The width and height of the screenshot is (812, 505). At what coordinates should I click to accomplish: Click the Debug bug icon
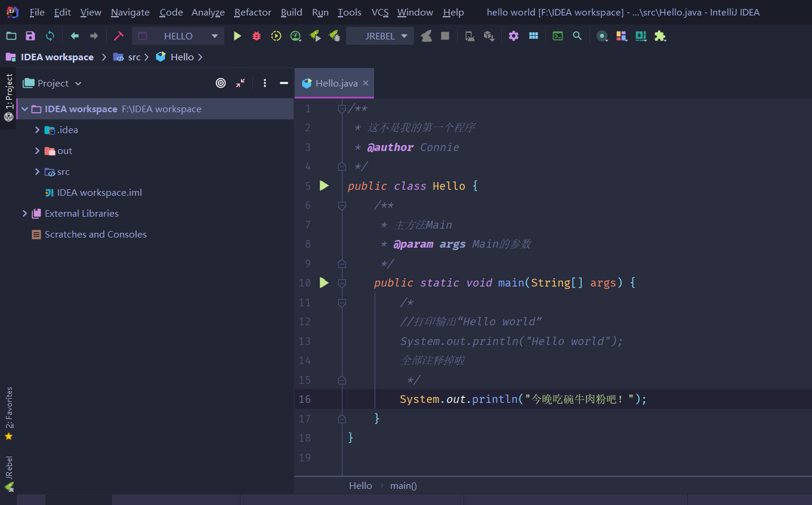257,36
